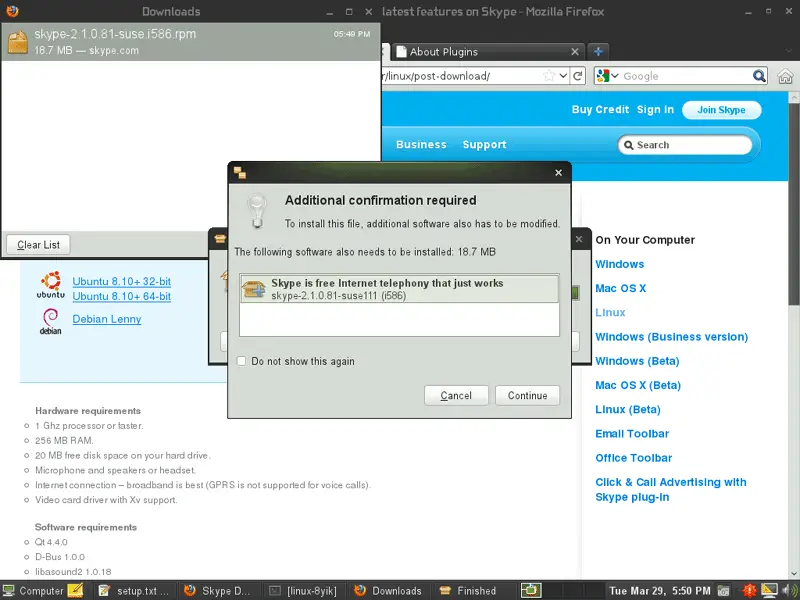The height and width of the screenshot is (600, 800).
Task: Open the Mac OS X download link
Action: (x=620, y=288)
